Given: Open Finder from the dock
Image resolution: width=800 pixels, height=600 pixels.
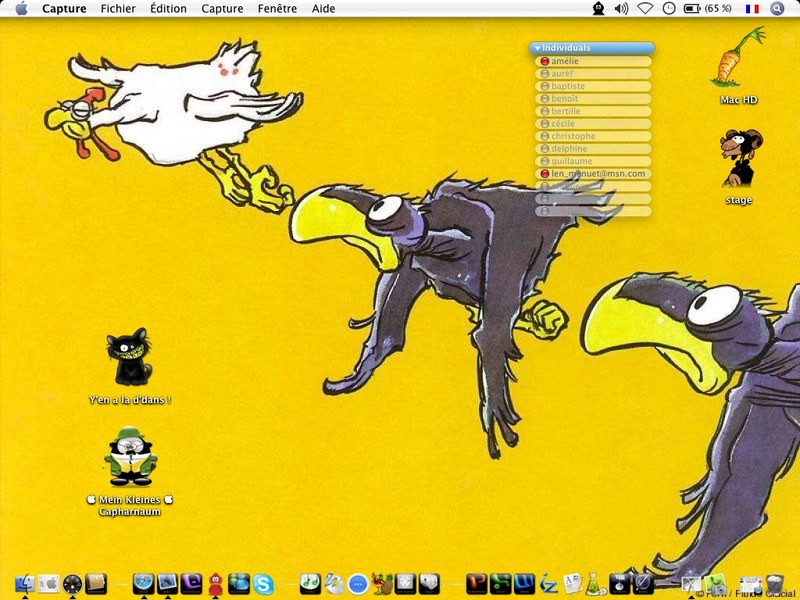Looking at the screenshot, I should point(24,584).
